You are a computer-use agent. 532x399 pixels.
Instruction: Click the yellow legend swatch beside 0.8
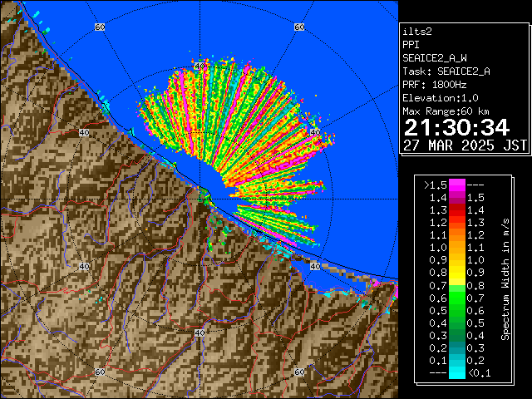click(457, 273)
